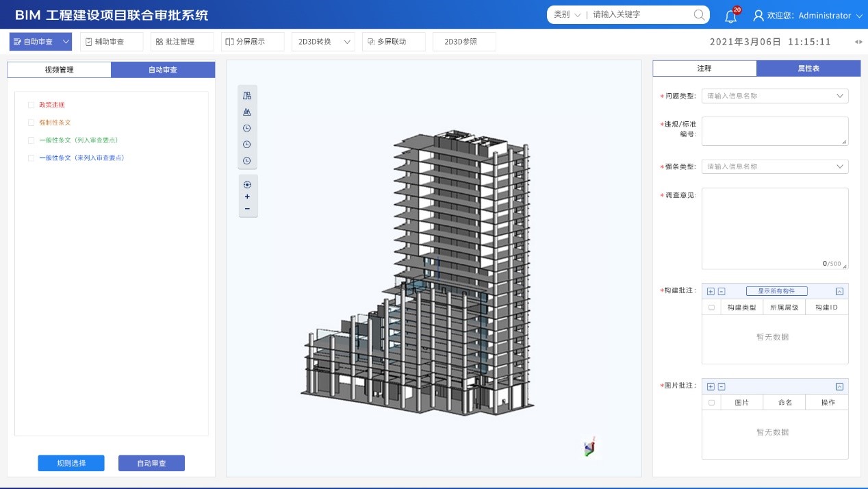Zoom in with the plus icon
The image size is (868, 489).
(247, 197)
